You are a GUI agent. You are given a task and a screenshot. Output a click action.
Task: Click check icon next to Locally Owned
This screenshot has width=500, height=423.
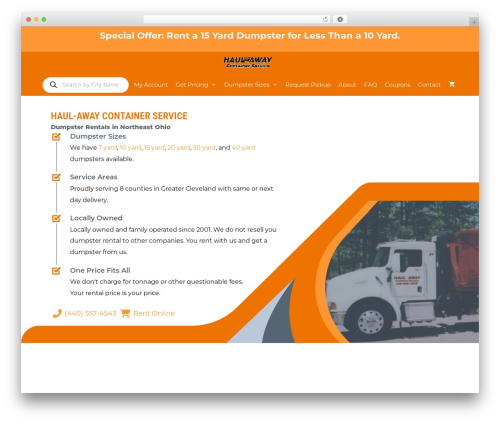[56, 218]
